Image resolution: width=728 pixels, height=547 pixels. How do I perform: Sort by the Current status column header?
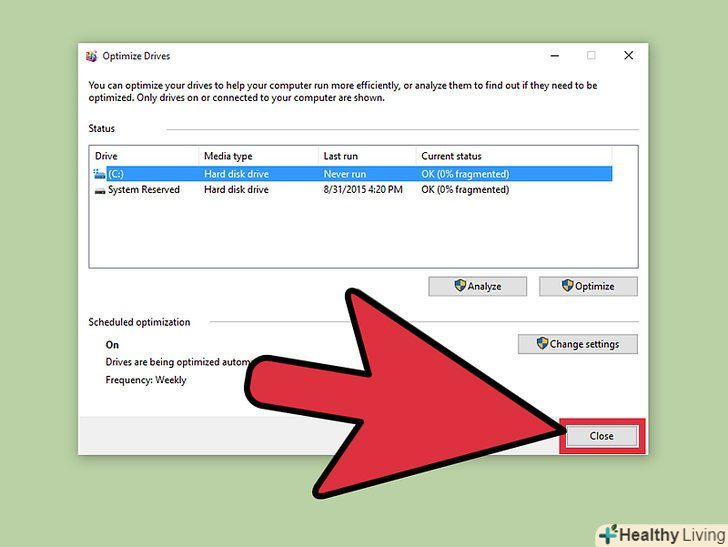[514, 156]
